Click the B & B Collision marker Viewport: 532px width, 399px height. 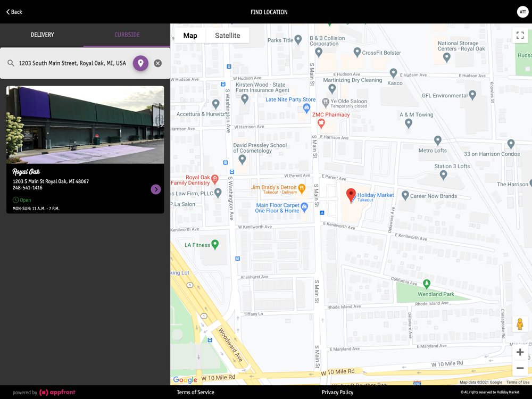[319, 52]
